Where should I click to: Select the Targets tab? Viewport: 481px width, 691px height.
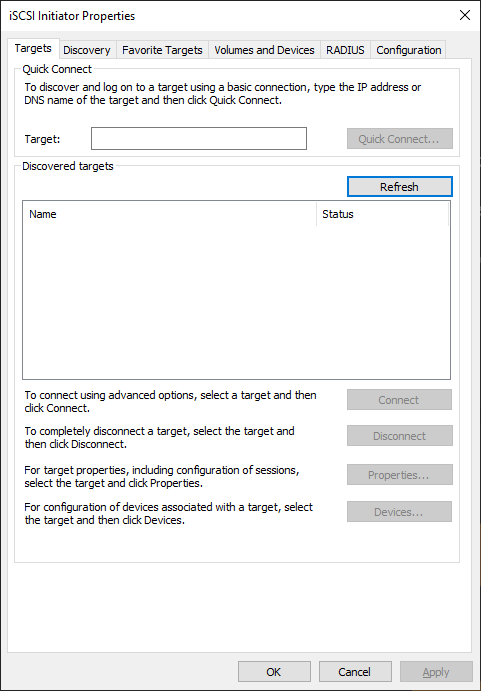click(33, 48)
